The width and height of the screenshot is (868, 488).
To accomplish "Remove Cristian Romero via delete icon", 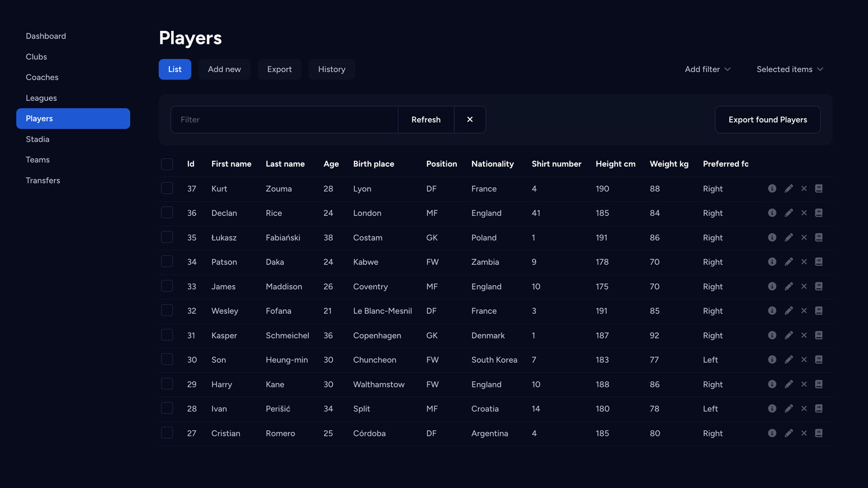I will (x=804, y=433).
